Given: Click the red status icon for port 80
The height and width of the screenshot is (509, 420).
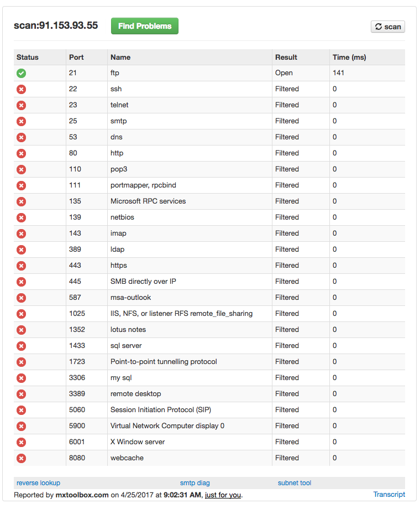Looking at the screenshot, I should [x=22, y=153].
